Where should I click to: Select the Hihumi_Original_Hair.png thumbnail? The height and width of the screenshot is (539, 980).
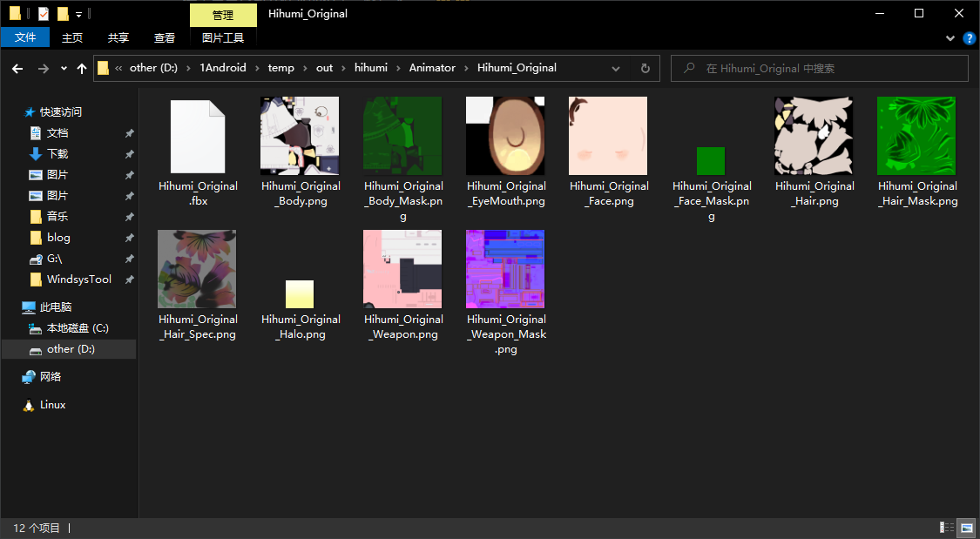pyautogui.click(x=814, y=136)
